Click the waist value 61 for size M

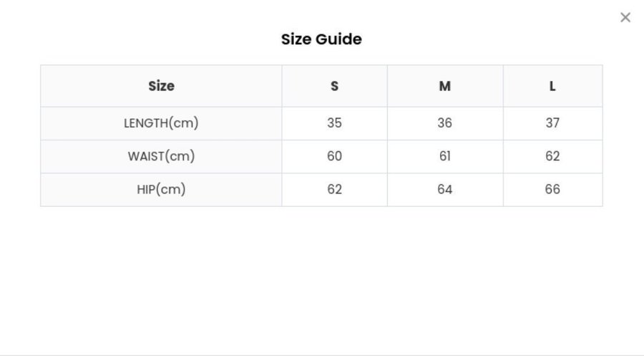pos(444,156)
